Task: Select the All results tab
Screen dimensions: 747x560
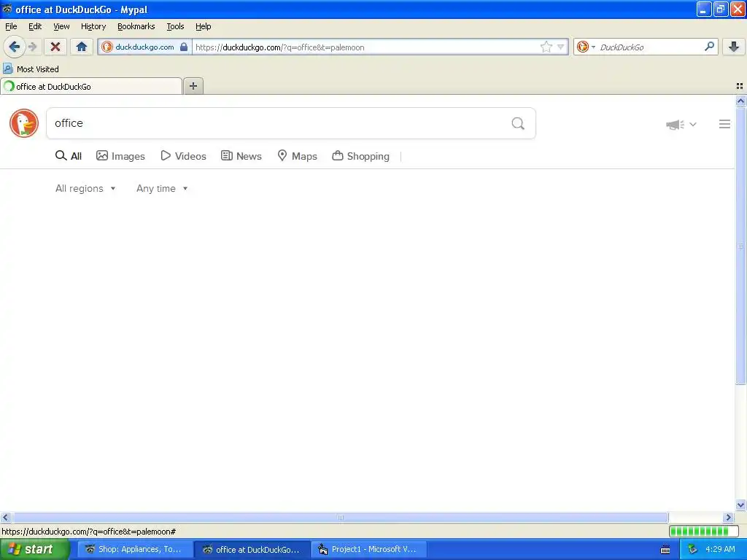Action: tap(69, 156)
